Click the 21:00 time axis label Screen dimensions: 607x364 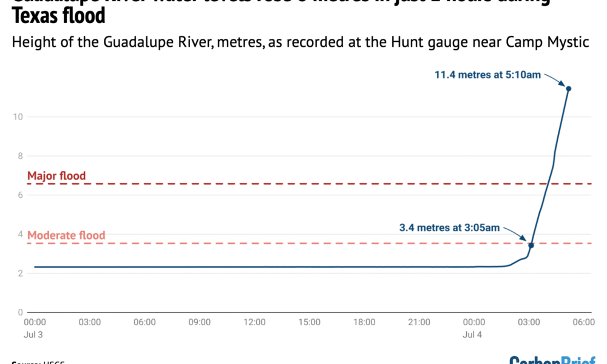pos(419,323)
